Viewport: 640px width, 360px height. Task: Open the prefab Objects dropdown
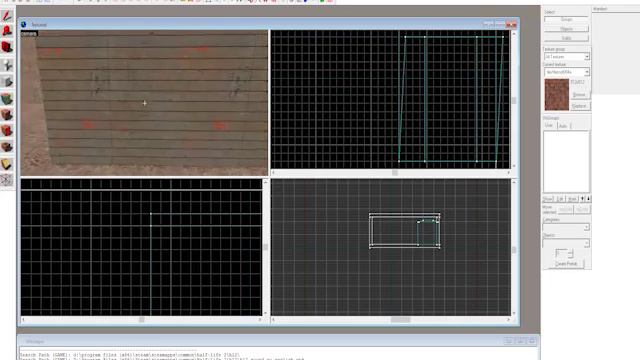[x=566, y=243]
